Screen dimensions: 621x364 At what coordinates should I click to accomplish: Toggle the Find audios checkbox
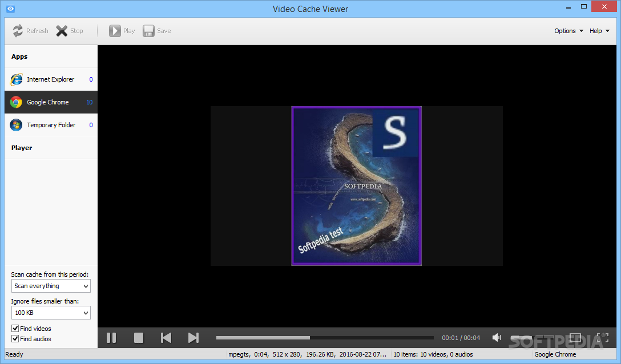click(x=15, y=339)
